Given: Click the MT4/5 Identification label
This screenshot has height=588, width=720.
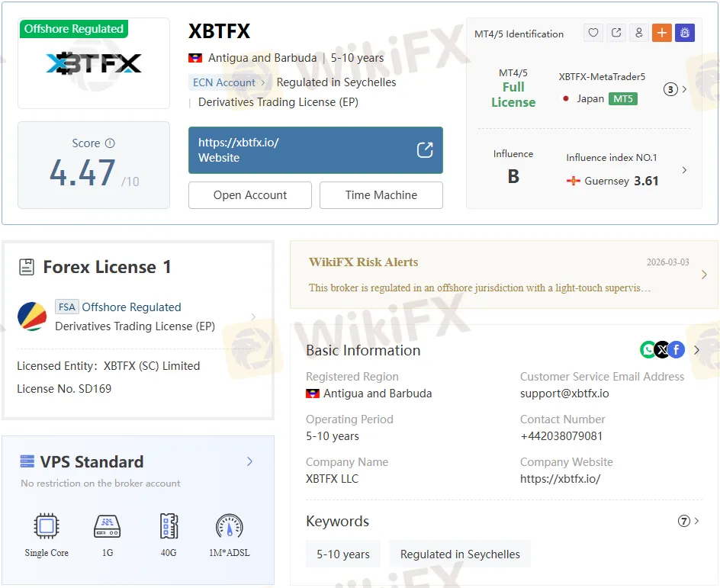Looking at the screenshot, I should point(519,34).
